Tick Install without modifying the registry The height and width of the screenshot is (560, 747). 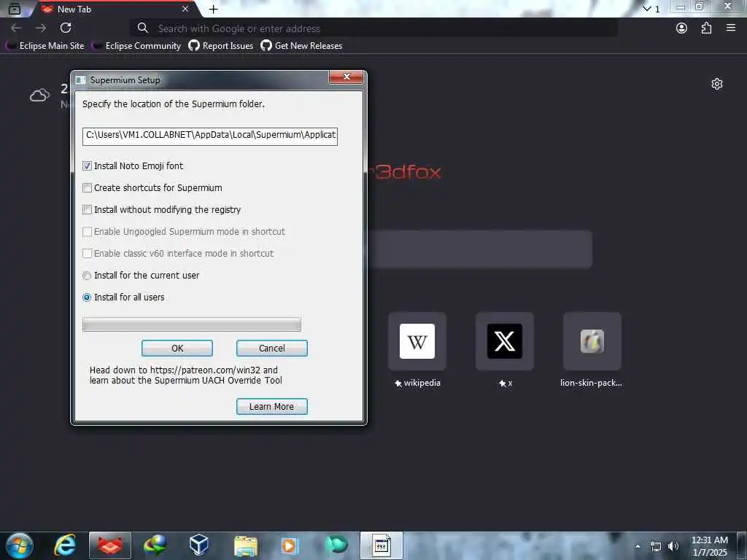pos(87,209)
